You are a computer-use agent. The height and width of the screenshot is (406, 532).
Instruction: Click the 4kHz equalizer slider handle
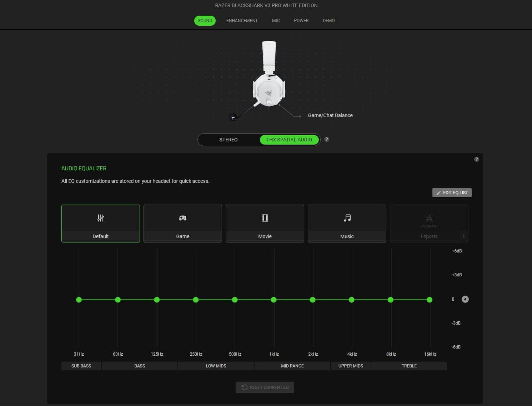pyautogui.click(x=352, y=300)
